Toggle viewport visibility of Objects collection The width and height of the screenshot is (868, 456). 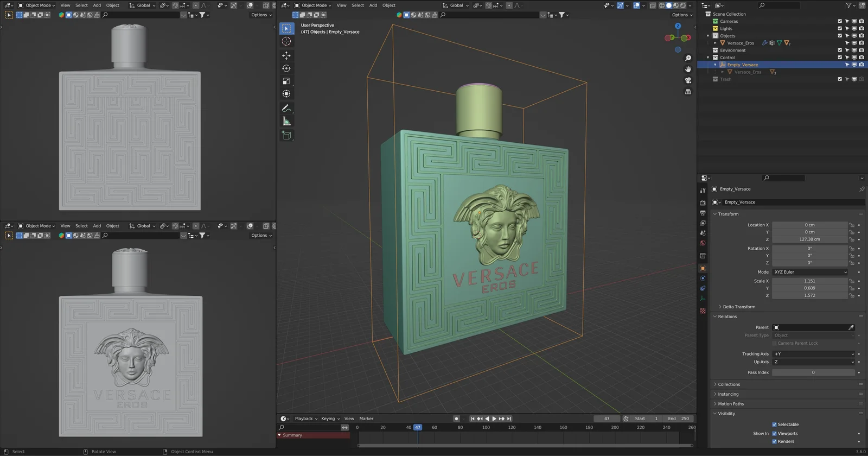point(854,36)
